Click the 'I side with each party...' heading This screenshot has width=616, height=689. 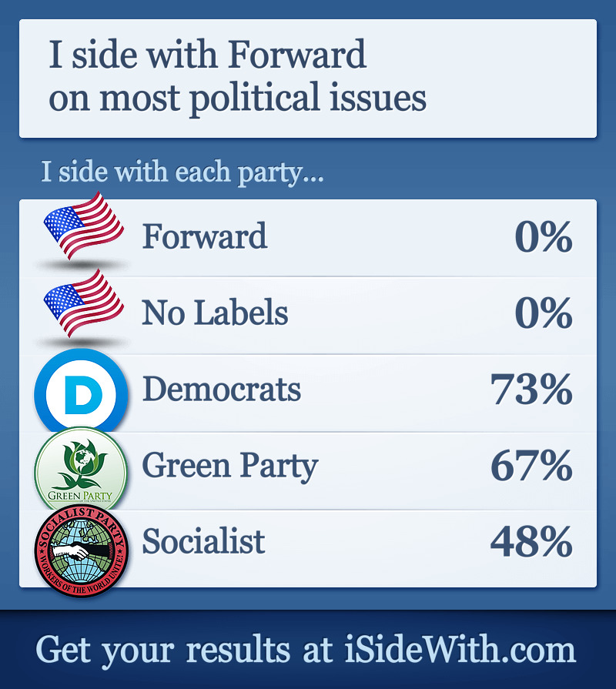182,172
